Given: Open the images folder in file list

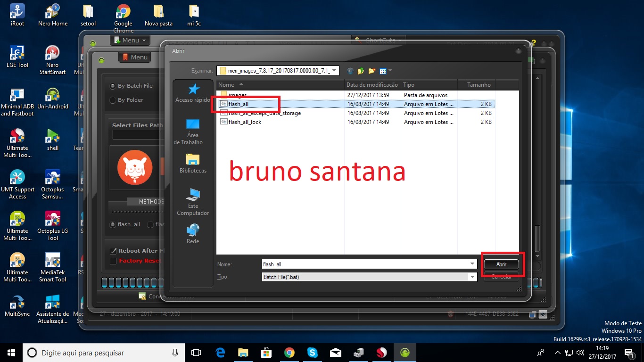Looking at the screenshot, I should pos(237,95).
